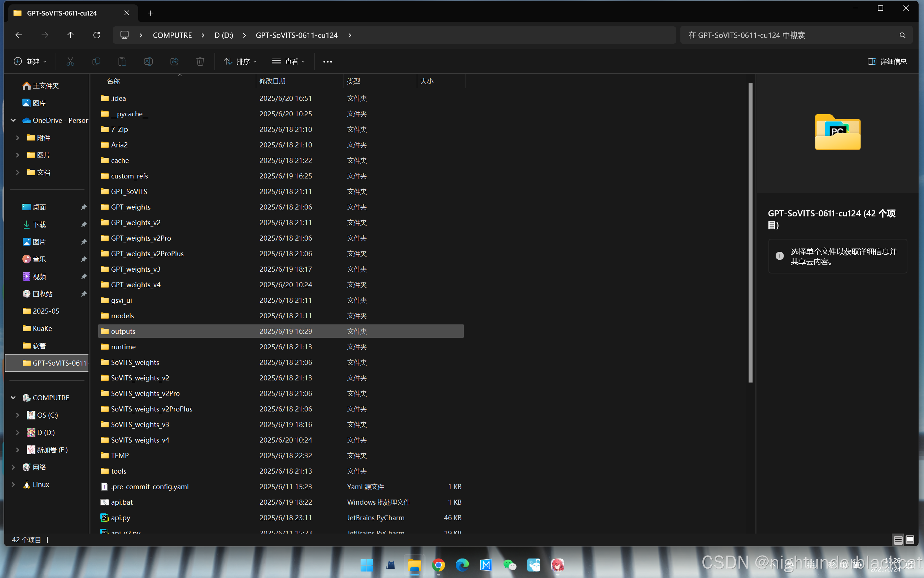Sort by the 大小 column header
The width and height of the screenshot is (924, 578).
[x=441, y=81]
